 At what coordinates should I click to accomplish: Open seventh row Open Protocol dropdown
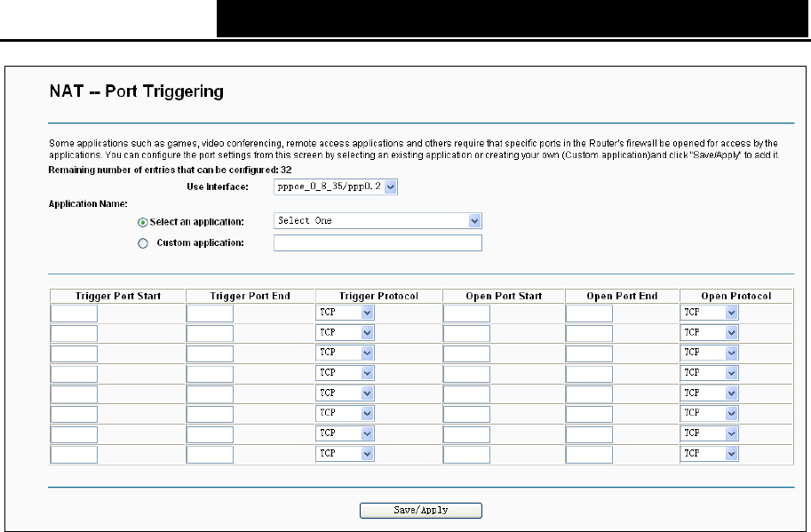point(709,433)
